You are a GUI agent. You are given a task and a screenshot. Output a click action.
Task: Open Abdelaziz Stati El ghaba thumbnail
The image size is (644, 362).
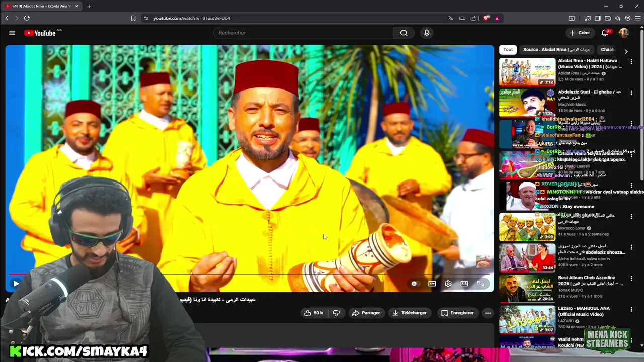pyautogui.click(x=527, y=103)
